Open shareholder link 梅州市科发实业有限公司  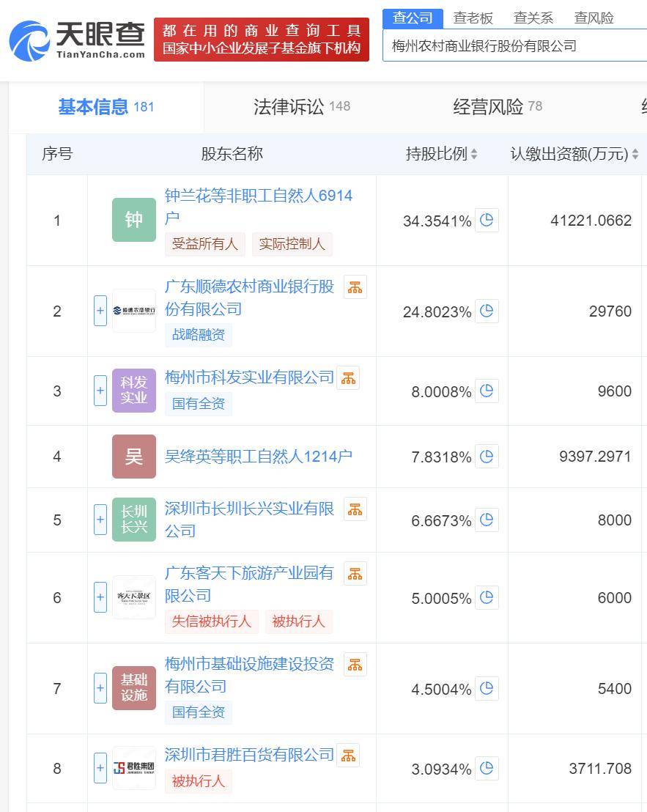[x=249, y=377]
